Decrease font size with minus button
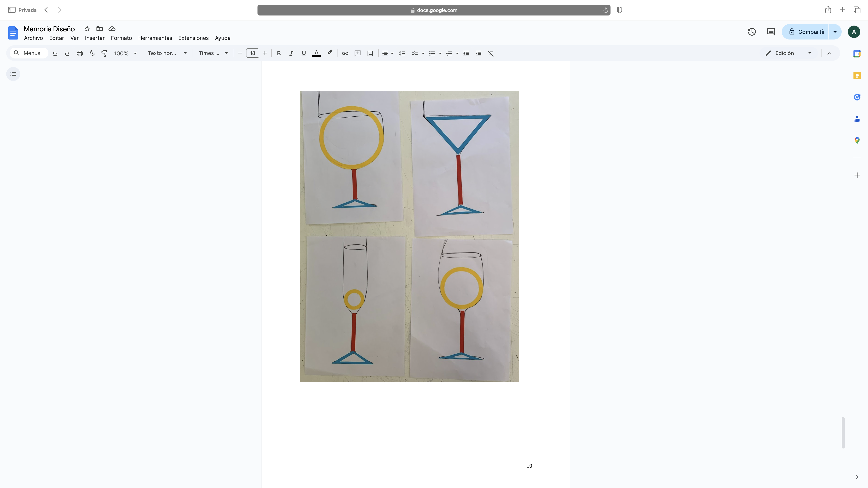Screen dimensions: 868x488 pos(240,53)
